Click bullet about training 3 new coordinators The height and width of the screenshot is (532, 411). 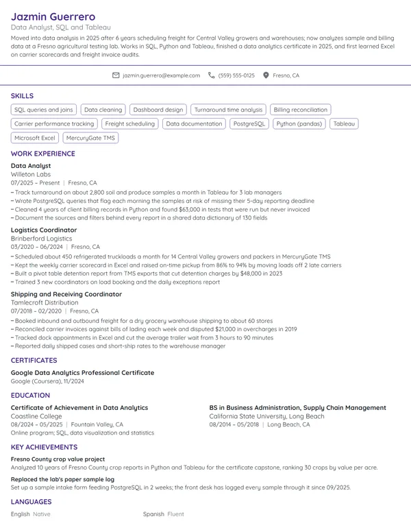click(x=115, y=282)
